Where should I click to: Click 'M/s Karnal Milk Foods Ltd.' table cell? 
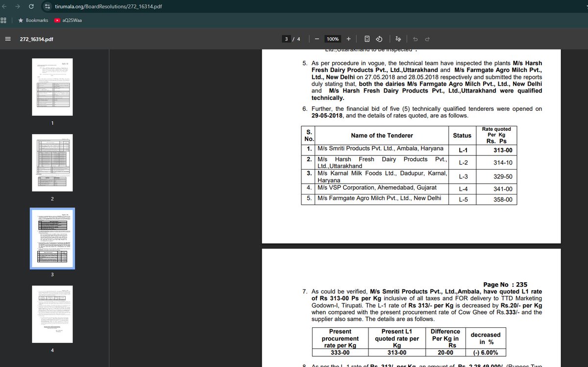pos(381,176)
